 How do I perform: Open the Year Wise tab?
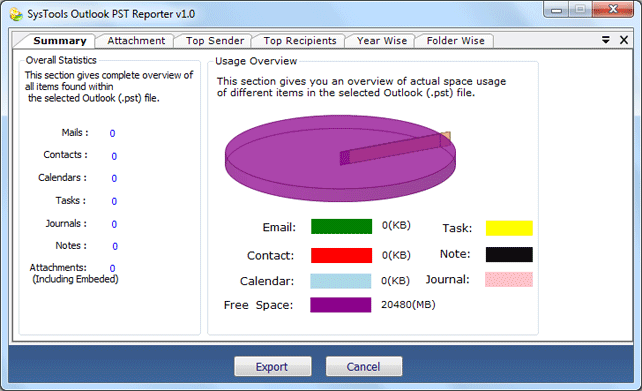(382, 41)
